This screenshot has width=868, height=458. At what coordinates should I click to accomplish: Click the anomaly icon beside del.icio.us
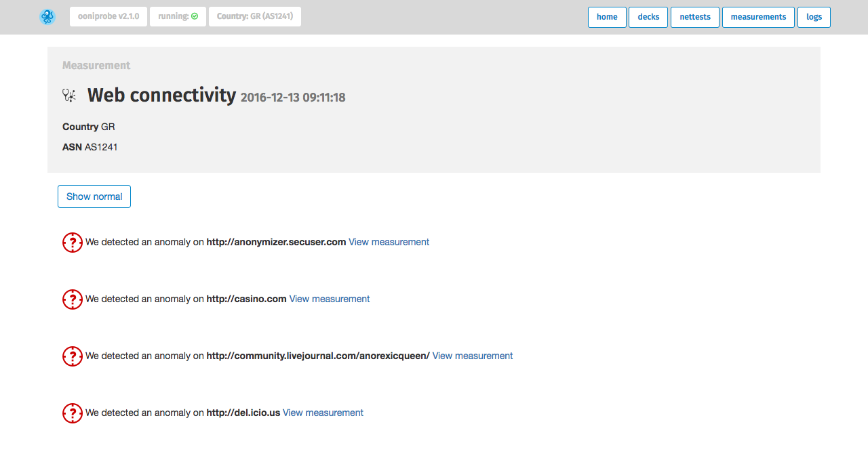pos(73,413)
